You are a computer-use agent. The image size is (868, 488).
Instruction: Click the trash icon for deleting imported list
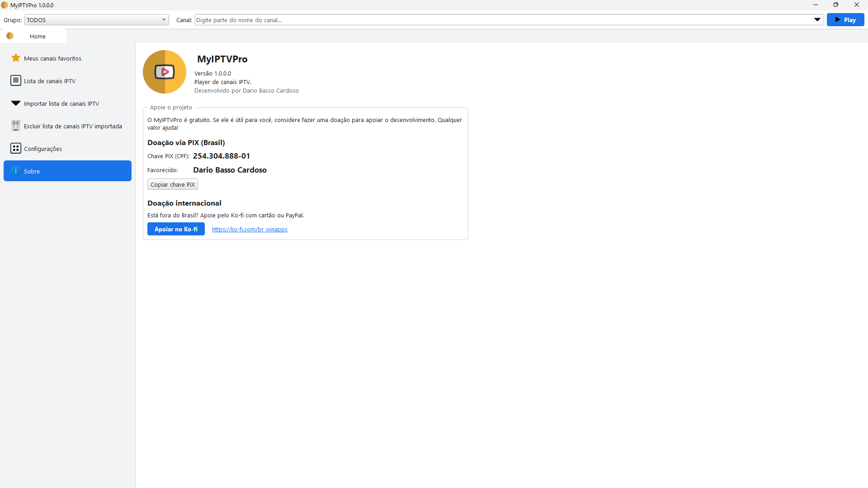click(16, 126)
